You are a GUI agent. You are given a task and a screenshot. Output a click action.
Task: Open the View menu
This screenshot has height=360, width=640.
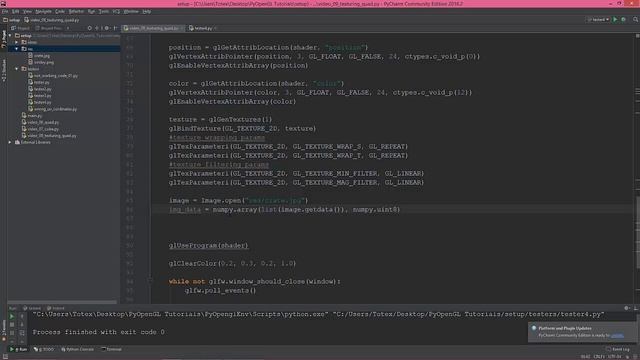27,11
